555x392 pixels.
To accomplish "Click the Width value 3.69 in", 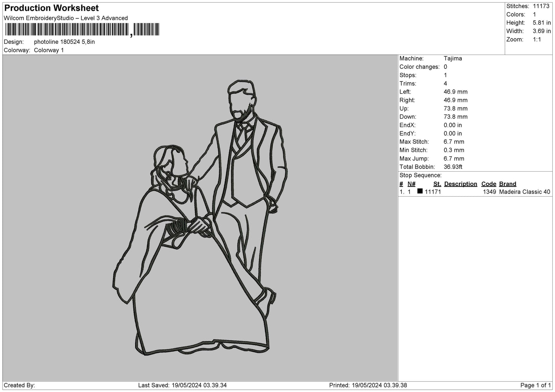I will [542, 31].
